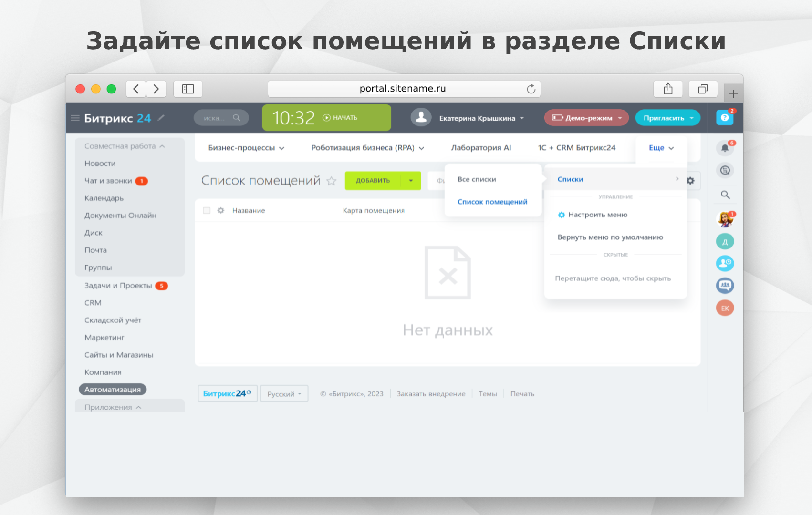Open the ДОБАВИТЬ button dropdown arrow
The width and height of the screenshot is (812, 515).
(411, 181)
